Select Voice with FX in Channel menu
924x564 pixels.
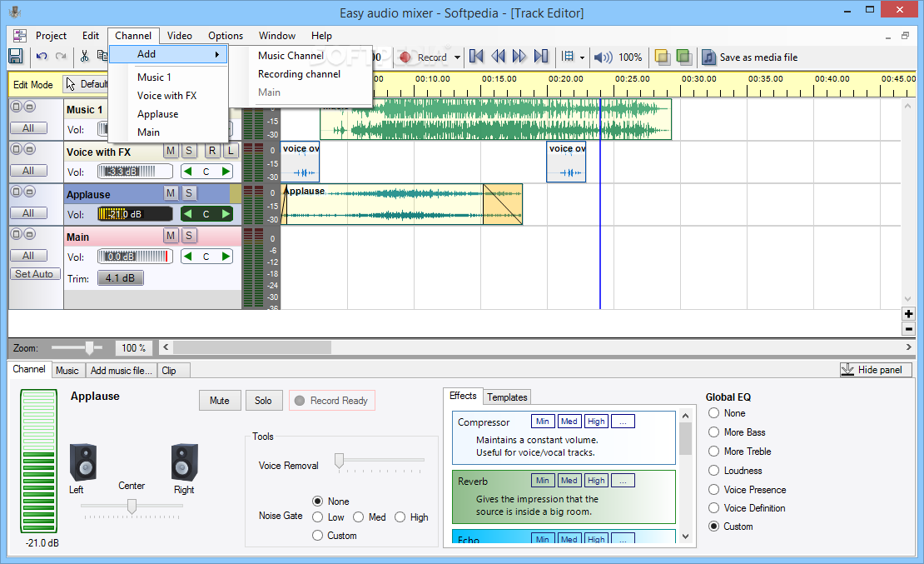pyautogui.click(x=166, y=96)
